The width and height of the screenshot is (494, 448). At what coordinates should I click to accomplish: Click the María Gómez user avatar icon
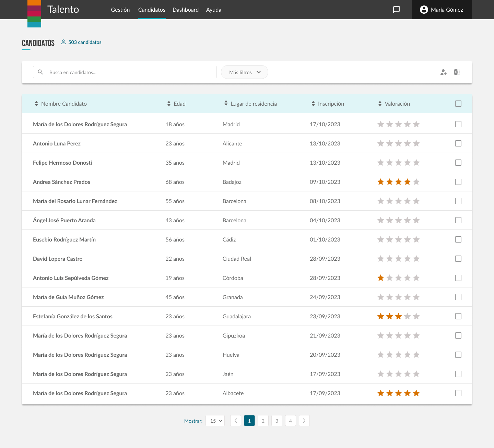(x=424, y=10)
